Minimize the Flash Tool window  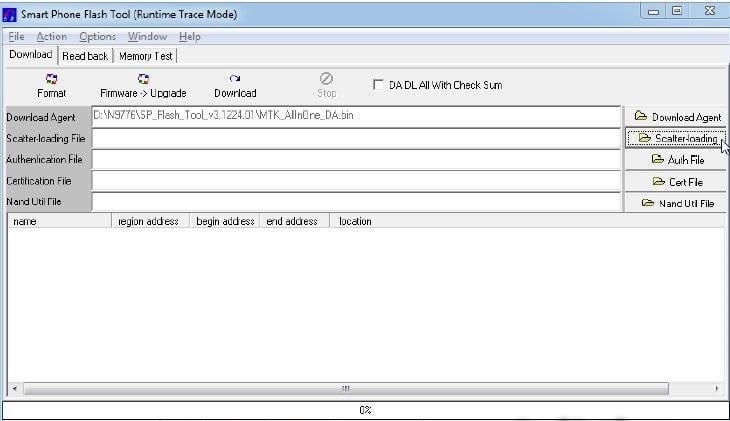point(654,11)
